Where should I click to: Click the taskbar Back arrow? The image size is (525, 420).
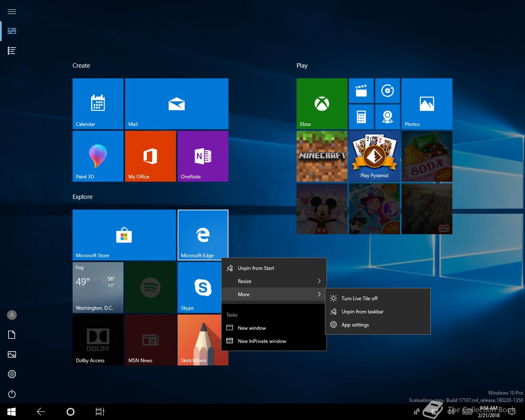(41, 412)
